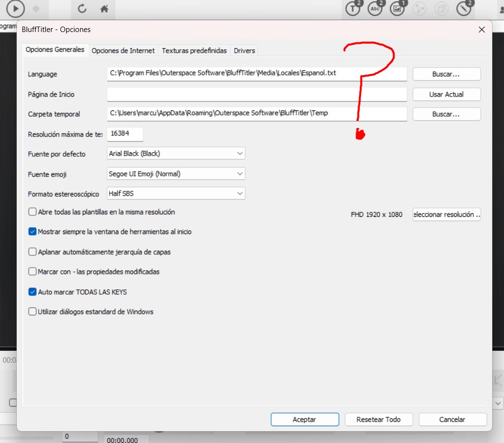
Task: Switch to the Drivers tab
Action: [244, 51]
